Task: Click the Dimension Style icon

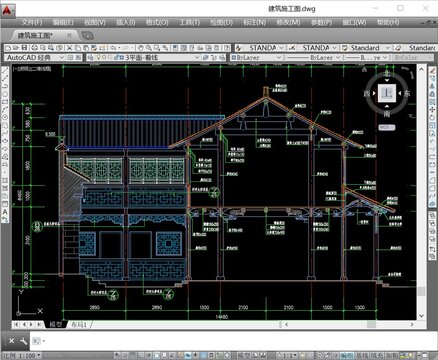Action: [x=292, y=48]
